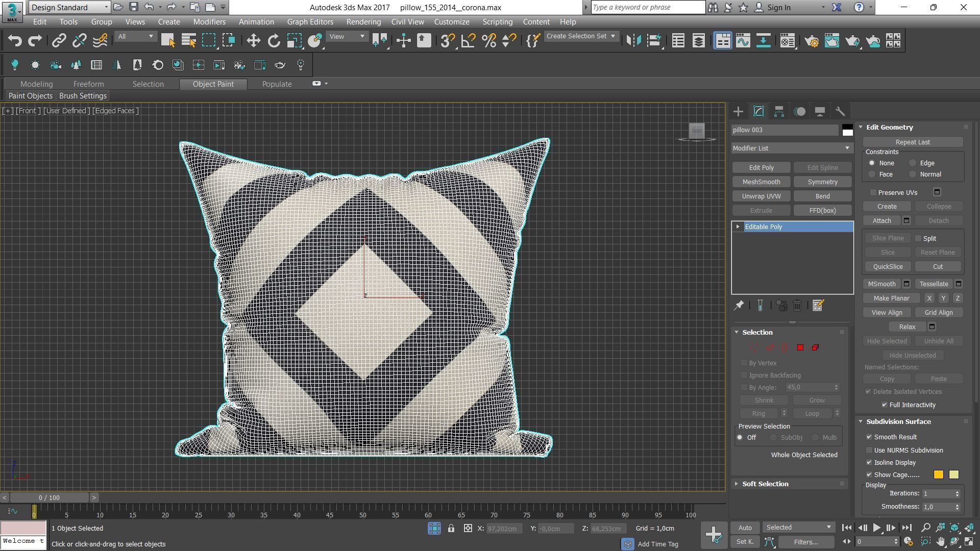Toggle Isoline Display checkbox
Viewport: 980px width, 551px height.
[x=869, y=463]
